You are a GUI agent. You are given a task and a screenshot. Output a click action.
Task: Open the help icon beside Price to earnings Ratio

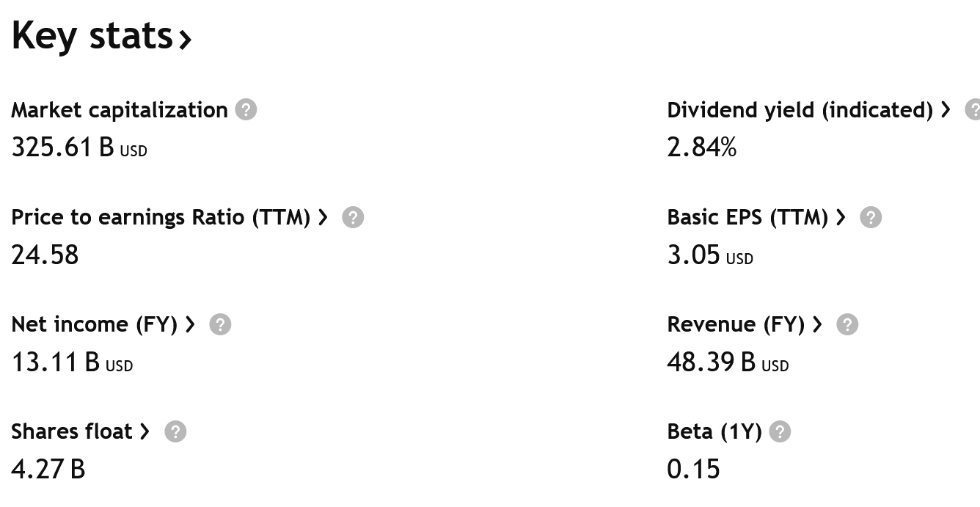coord(353,217)
